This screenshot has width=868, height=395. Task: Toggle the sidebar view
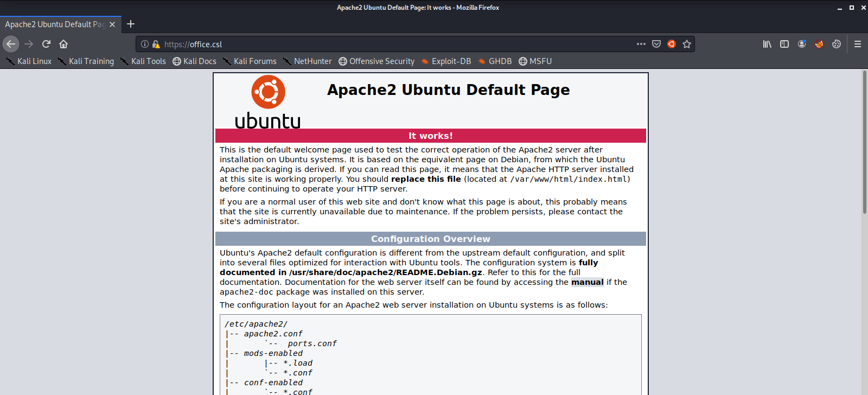[784, 44]
